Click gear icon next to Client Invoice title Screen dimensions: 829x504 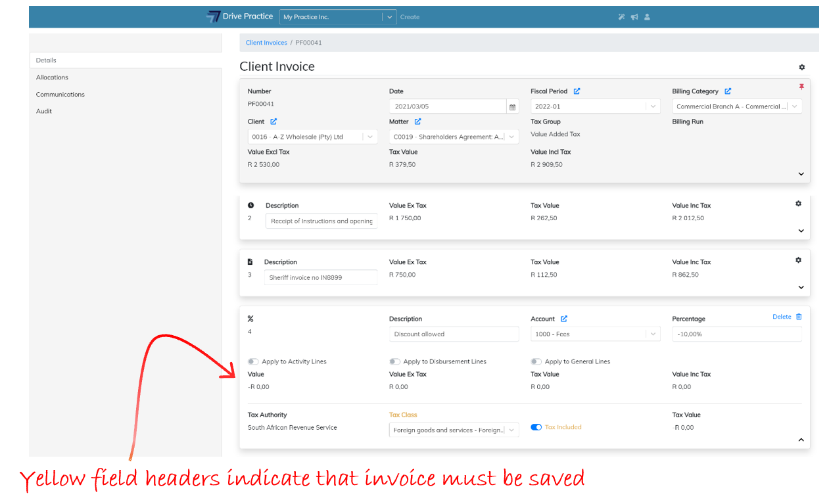click(x=801, y=67)
